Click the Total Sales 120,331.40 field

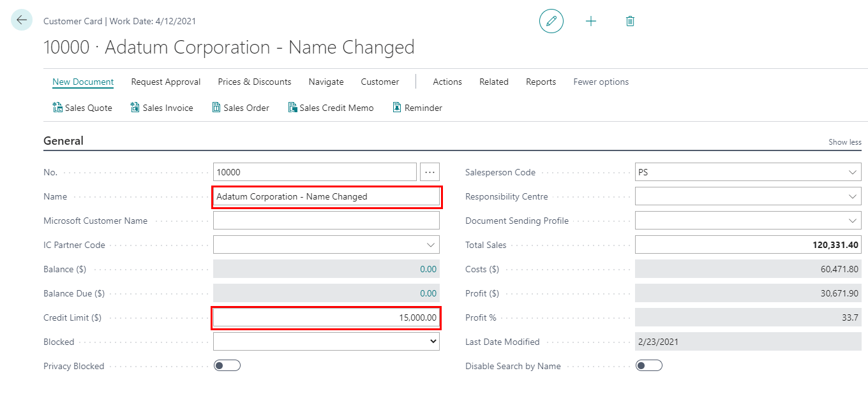748,245
